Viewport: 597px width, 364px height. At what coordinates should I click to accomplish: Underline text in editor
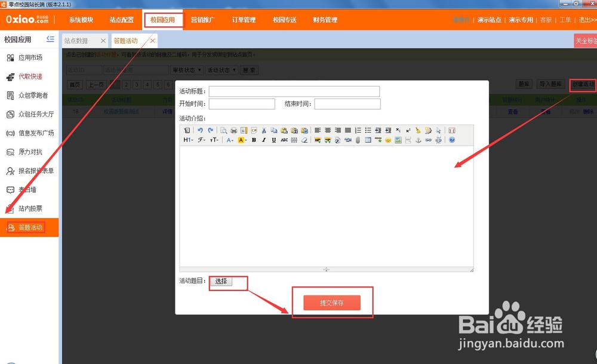pyautogui.click(x=274, y=140)
